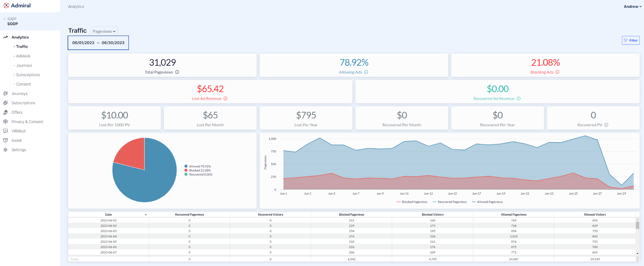Click the date range field 06/01/2023 – 06/30/2023

tap(98, 43)
